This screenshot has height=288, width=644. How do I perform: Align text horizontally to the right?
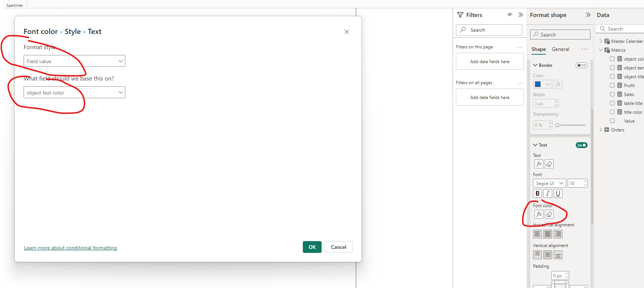(558, 234)
